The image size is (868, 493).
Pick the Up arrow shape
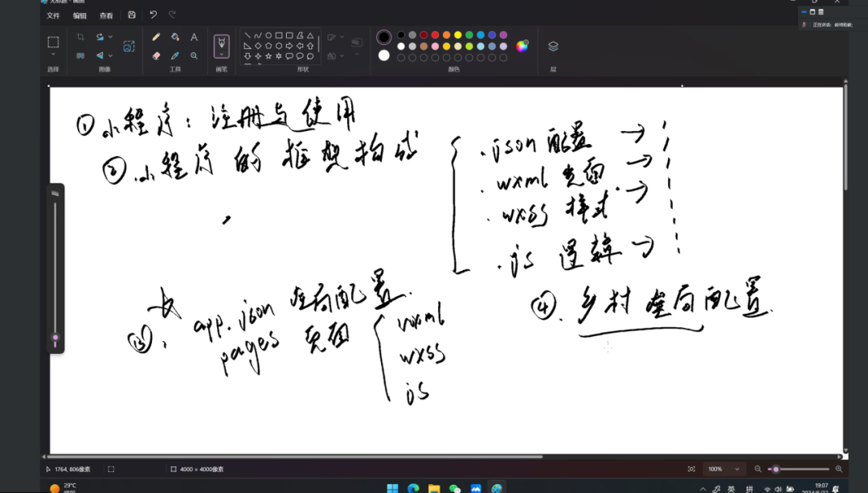(310, 46)
